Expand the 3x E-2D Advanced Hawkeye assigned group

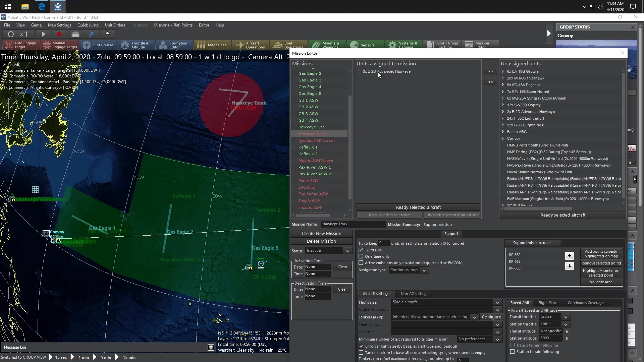click(359, 71)
